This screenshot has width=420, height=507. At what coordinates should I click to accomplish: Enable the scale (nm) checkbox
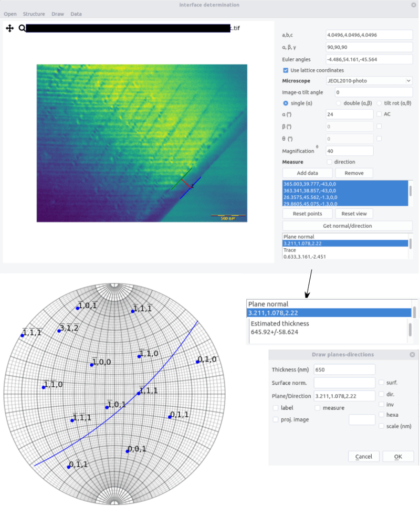coord(381,426)
